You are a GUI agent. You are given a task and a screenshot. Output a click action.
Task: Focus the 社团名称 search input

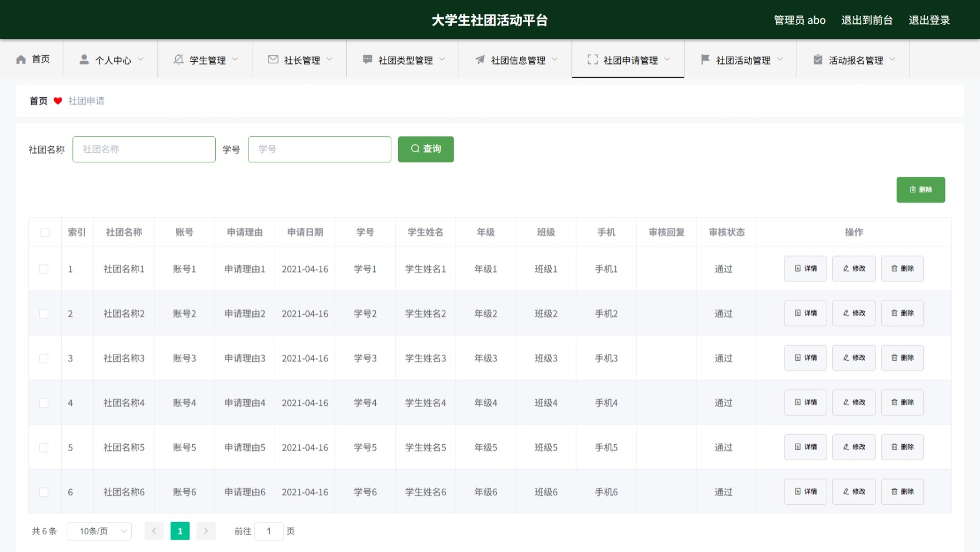144,149
